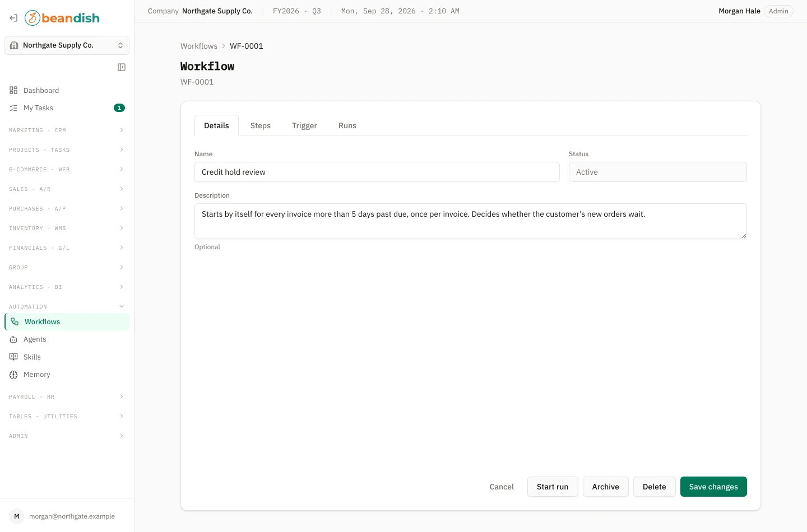
Task: Click the Status field showing Active
Action: click(658, 172)
